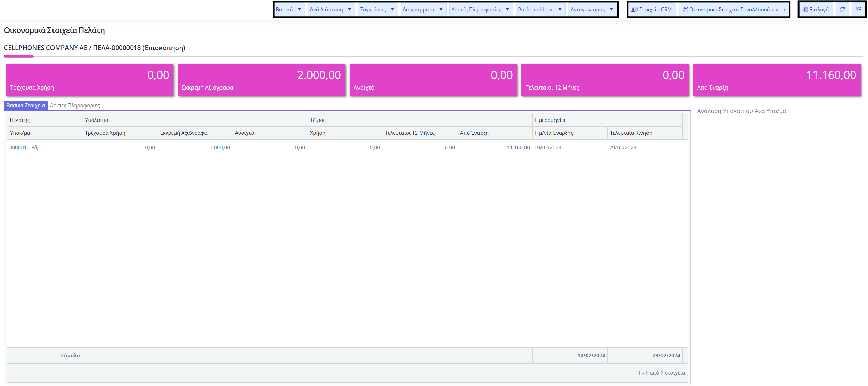Click the 1 - 1 από 1 στοιχεία pager text
The image size is (868, 386).
point(661,373)
